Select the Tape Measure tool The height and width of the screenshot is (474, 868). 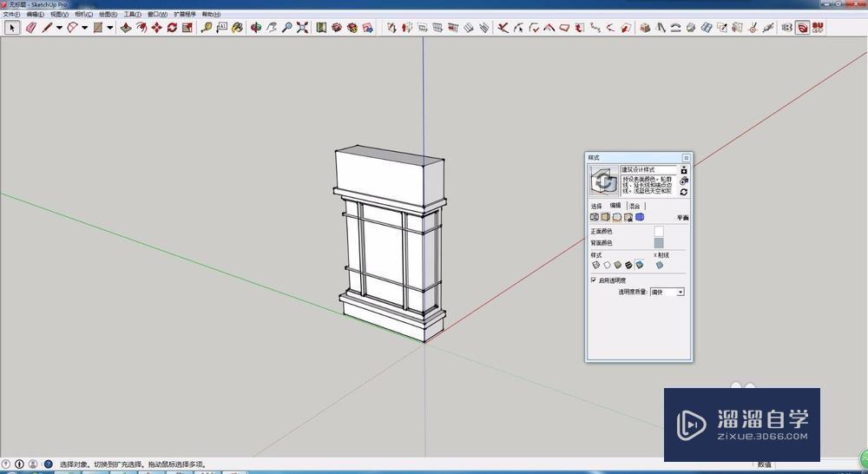(x=207, y=27)
